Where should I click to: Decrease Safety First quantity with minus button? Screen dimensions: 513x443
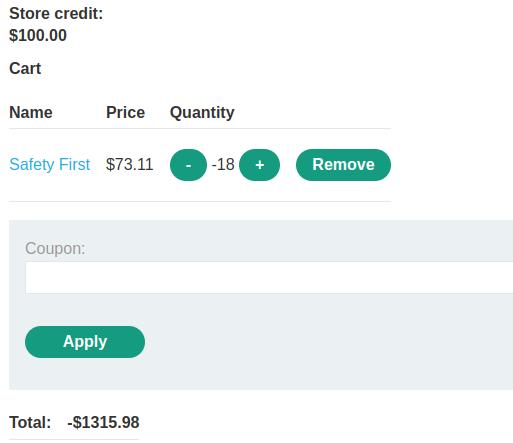pyautogui.click(x=188, y=165)
